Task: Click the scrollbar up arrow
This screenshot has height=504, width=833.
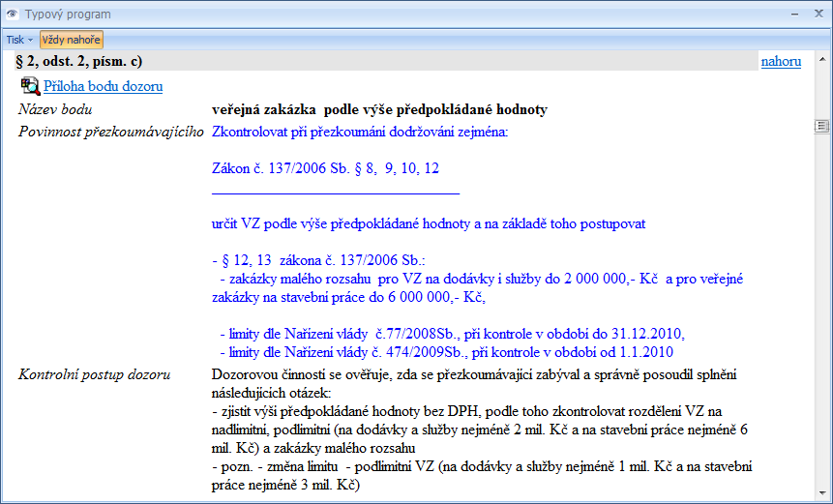Action: coord(822,59)
